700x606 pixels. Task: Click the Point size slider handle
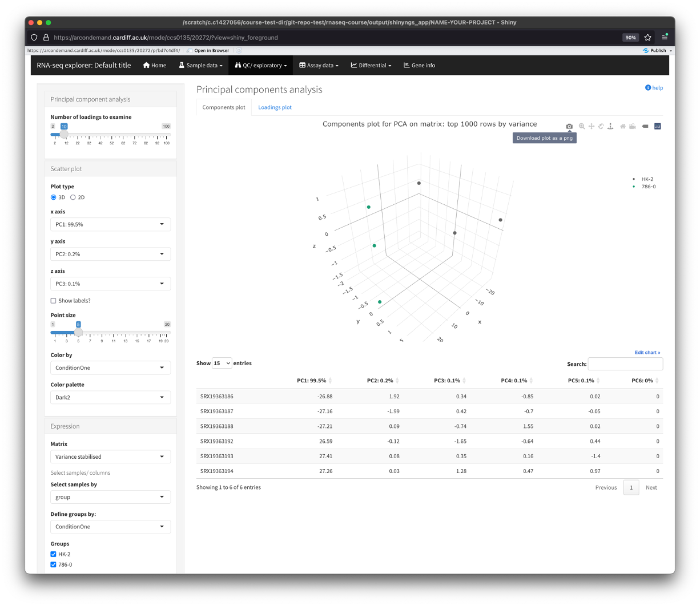(x=78, y=332)
